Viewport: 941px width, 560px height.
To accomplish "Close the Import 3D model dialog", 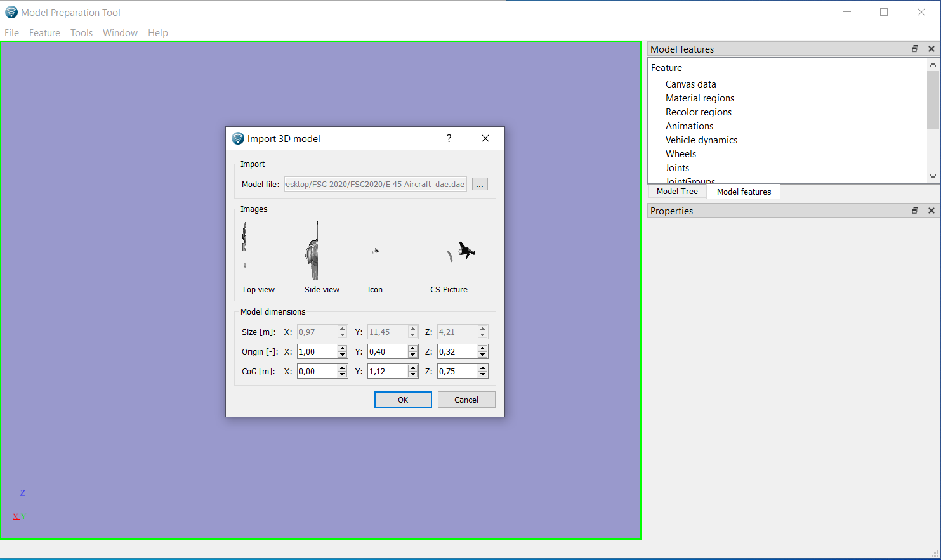I will 485,138.
